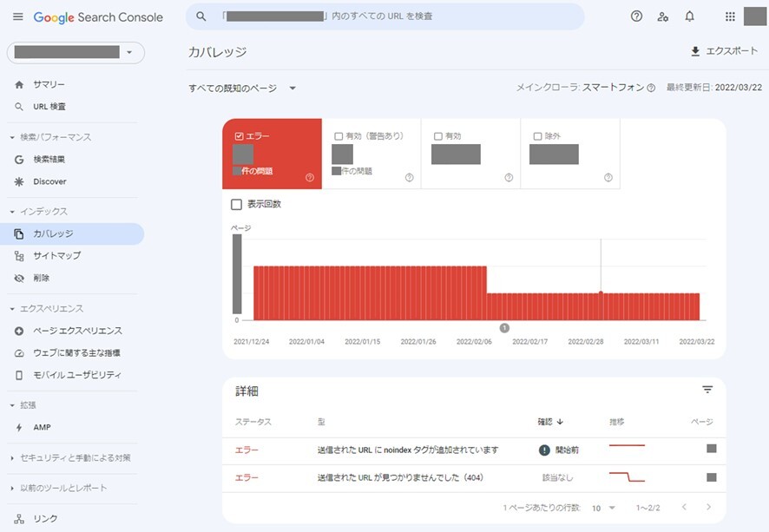Open the Google apps grid
Image resolution: width=769 pixels, height=532 pixels.
[x=729, y=16]
